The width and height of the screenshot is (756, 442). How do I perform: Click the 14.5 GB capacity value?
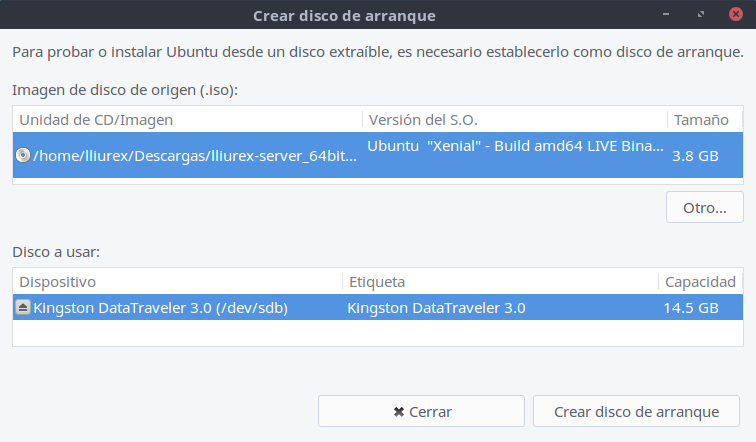[690, 308]
